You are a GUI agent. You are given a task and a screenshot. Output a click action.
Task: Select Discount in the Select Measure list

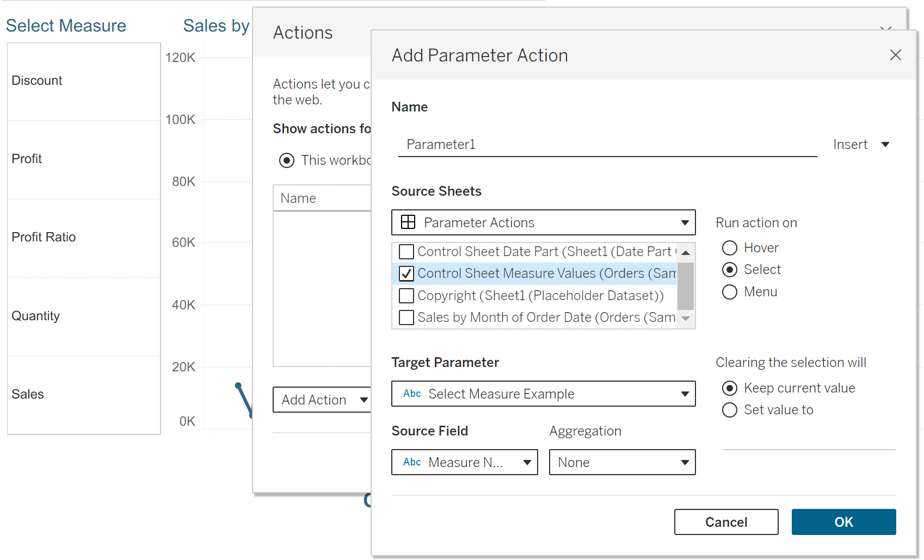[84, 81]
